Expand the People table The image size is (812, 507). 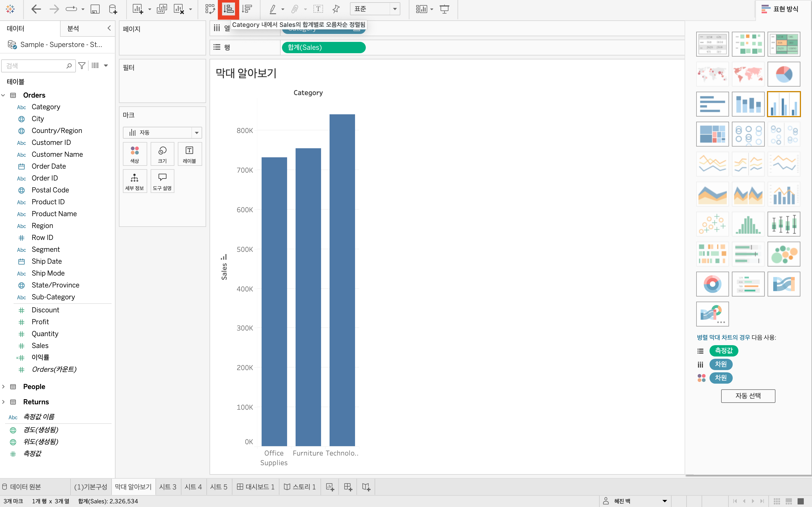3,387
